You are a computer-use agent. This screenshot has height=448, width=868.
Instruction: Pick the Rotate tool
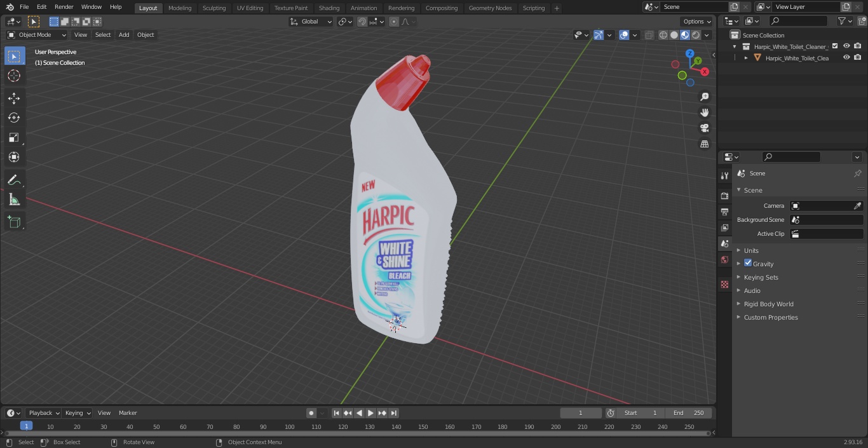(14, 118)
